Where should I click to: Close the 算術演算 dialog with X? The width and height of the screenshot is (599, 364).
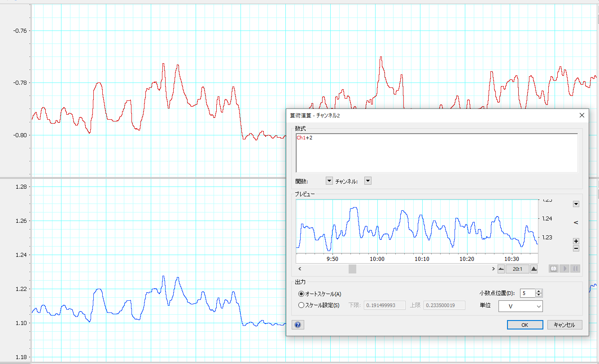point(582,115)
